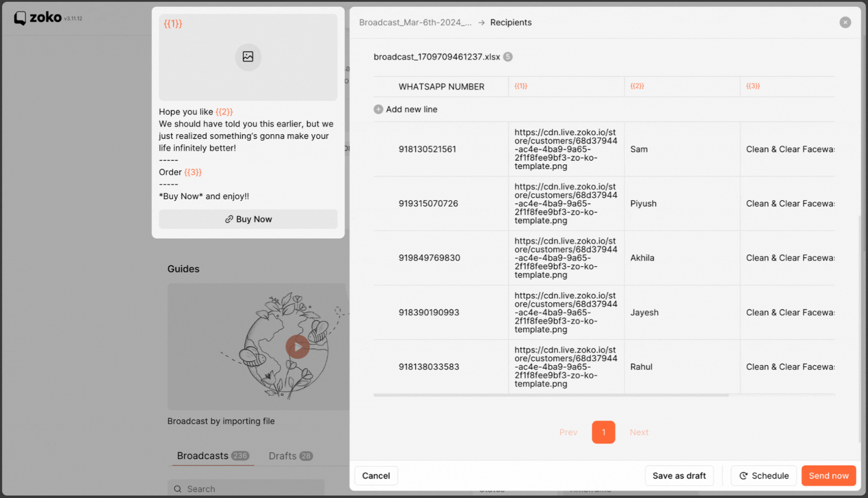Select the number 918138033583
Image resolution: width=868 pixels, height=498 pixels.
pos(429,366)
